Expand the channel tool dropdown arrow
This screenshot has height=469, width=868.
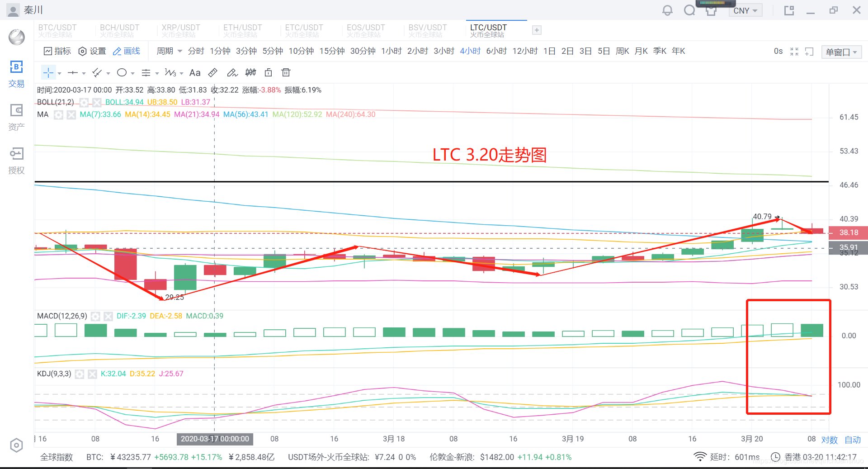click(108, 73)
